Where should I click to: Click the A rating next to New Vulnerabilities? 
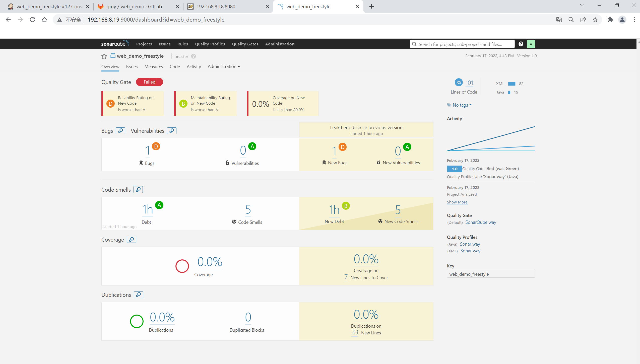[407, 147]
